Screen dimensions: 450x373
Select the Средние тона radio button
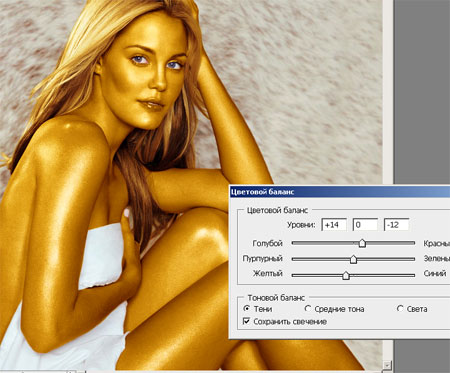308,309
